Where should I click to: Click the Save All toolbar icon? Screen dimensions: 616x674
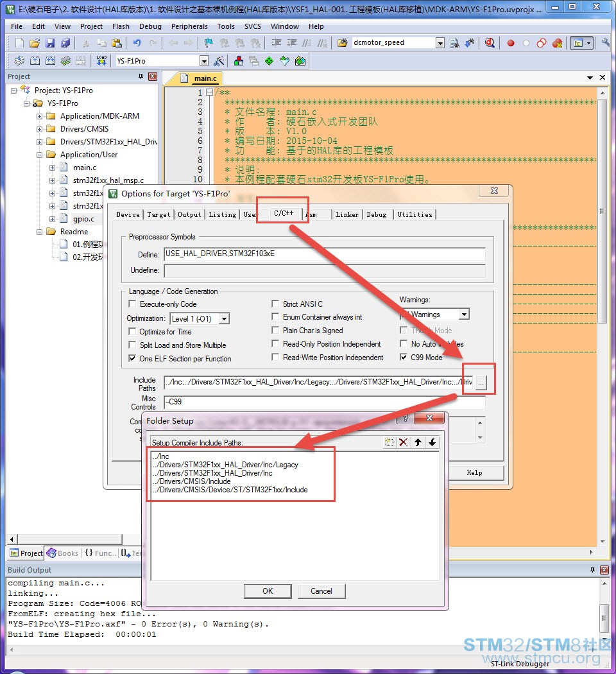[x=65, y=43]
